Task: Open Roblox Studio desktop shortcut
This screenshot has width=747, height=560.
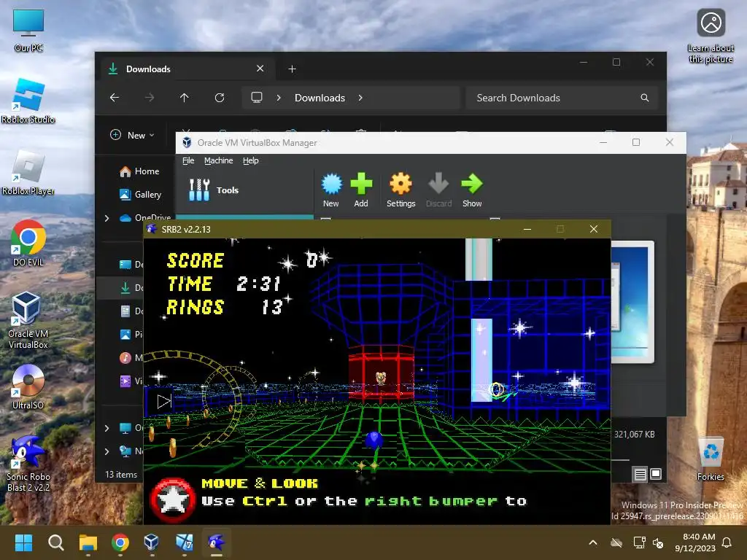Action: [x=28, y=101]
